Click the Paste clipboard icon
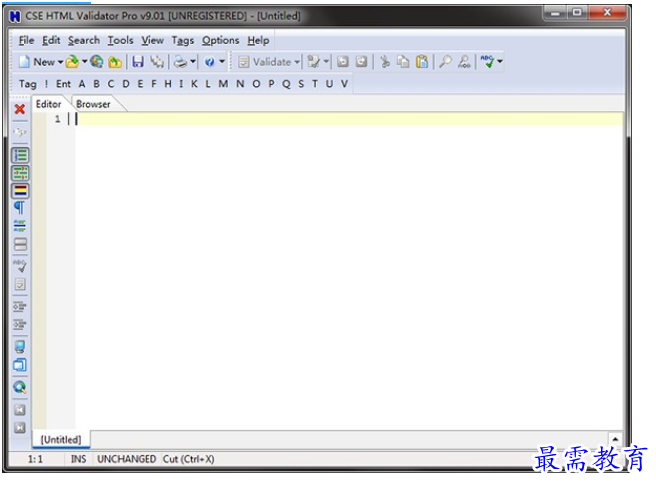The height and width of the screenshot is (490, 656). [x=422, y=62]
